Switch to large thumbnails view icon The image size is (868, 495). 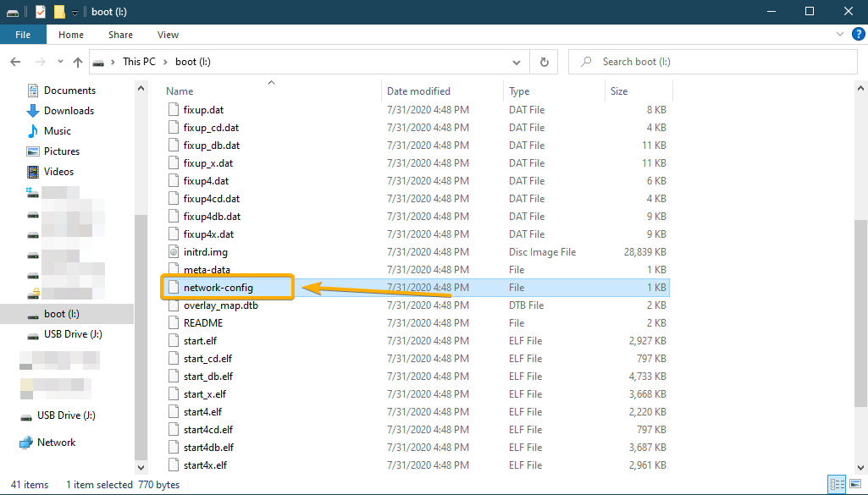point(855,485)
